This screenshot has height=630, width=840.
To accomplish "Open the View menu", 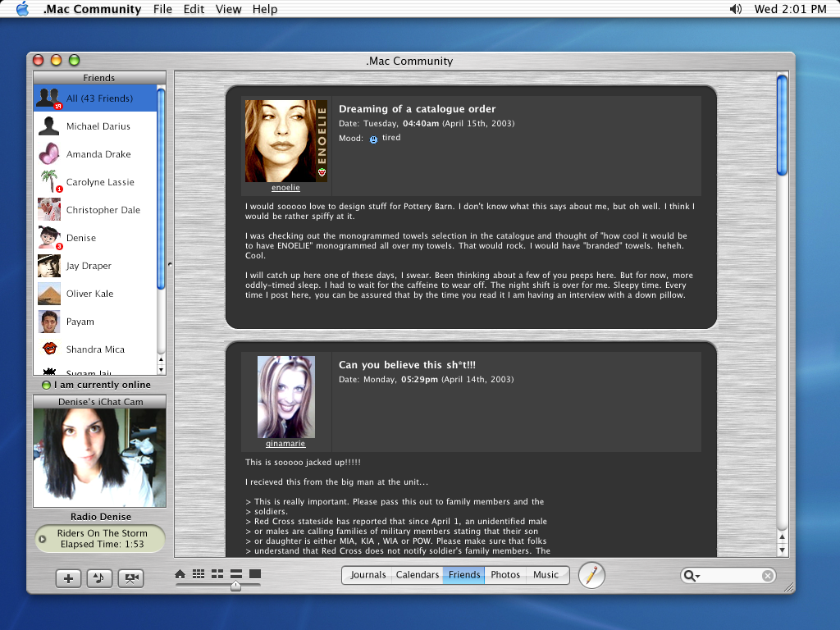I will (228, 9).
